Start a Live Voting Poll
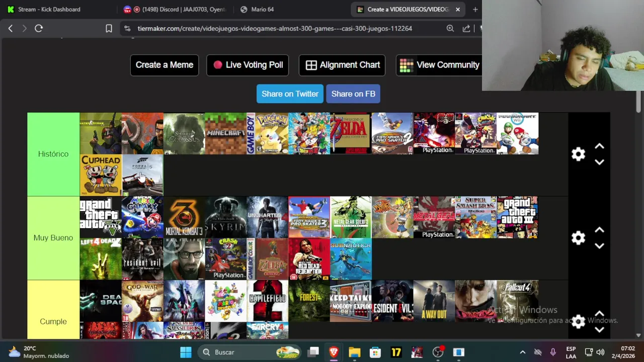The image size is (644, 362). [248, 65]
